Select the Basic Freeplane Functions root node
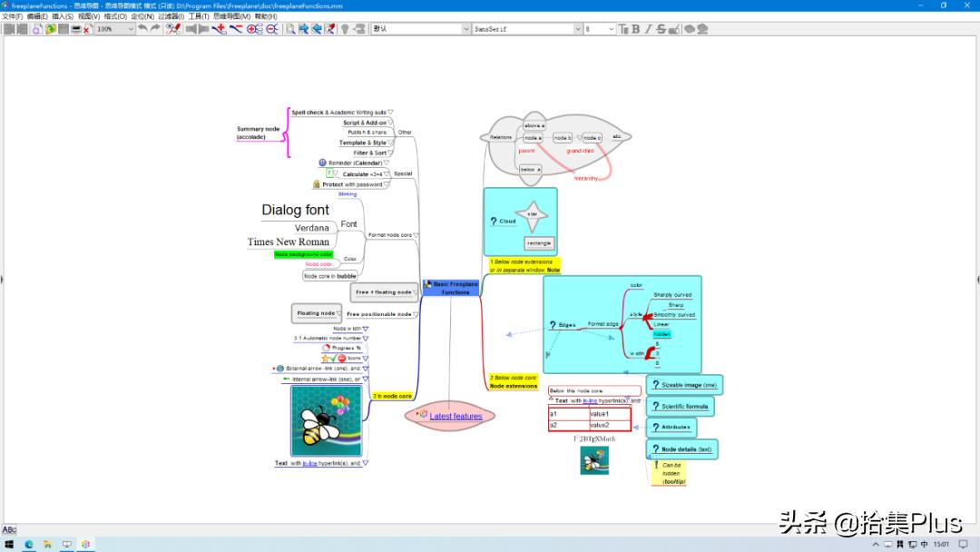The image size is (980, 552). (x=451, y=288)
